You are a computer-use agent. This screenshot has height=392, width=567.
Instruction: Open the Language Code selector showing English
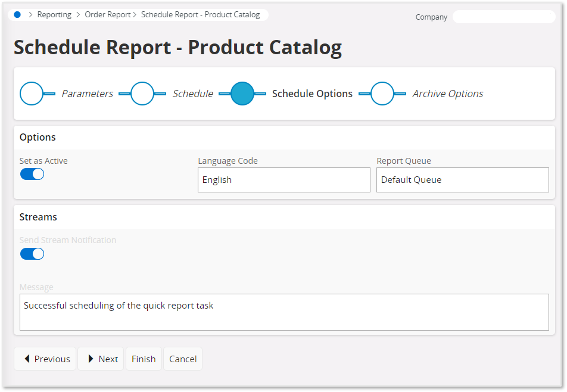(x=283, y=179)
